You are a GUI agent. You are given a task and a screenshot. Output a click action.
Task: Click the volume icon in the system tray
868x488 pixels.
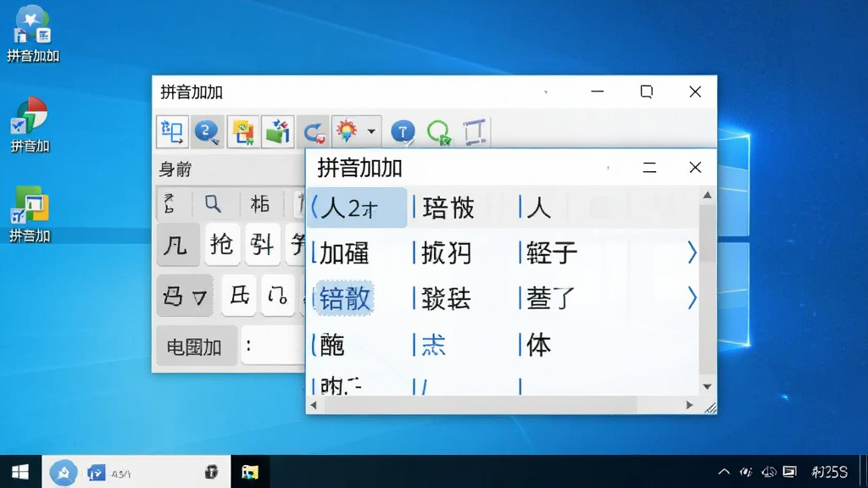pyautogui.click(x=769, y=472)
